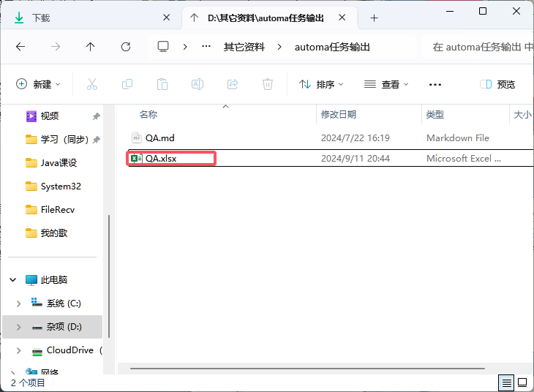Open the 新建 dropdown menu

click(x=38, y=84)
